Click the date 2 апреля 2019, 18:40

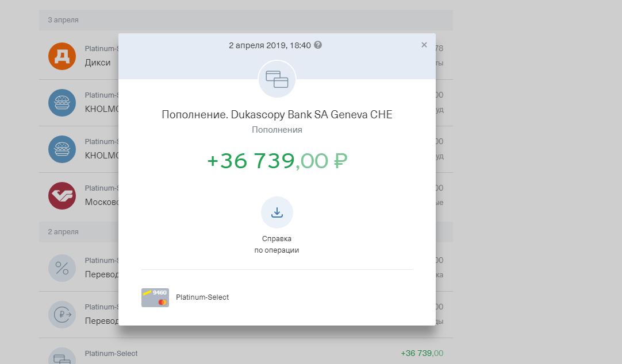(x=270, y=45)
